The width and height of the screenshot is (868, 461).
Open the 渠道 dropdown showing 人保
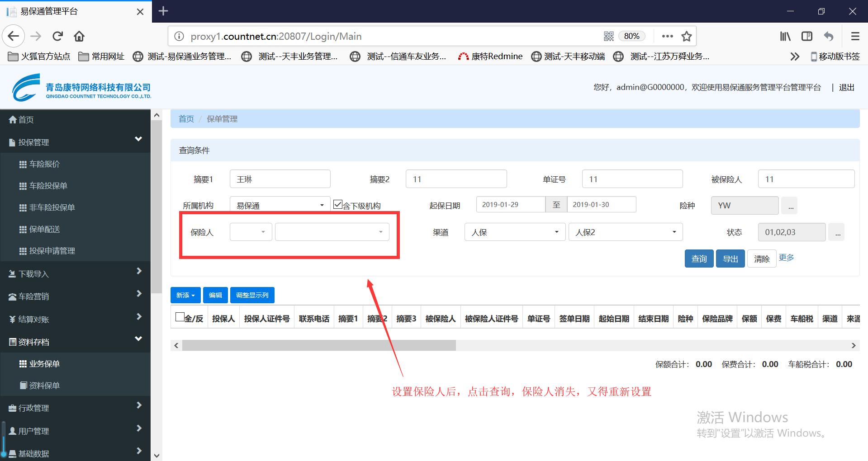pyautogui.click(x=514, y=232)
